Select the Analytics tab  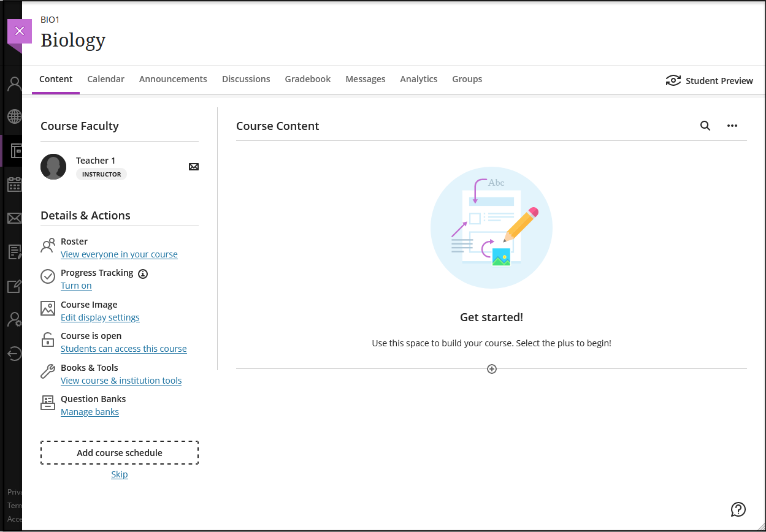point(418,79)
